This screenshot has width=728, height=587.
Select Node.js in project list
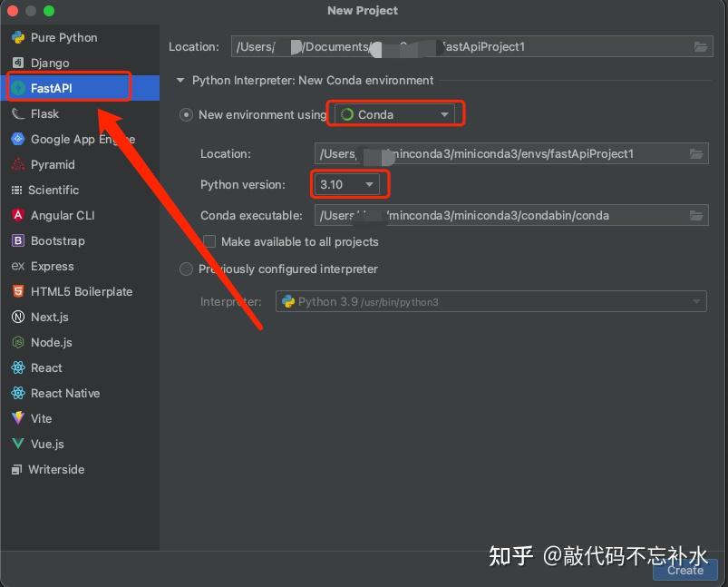[80, 343]
